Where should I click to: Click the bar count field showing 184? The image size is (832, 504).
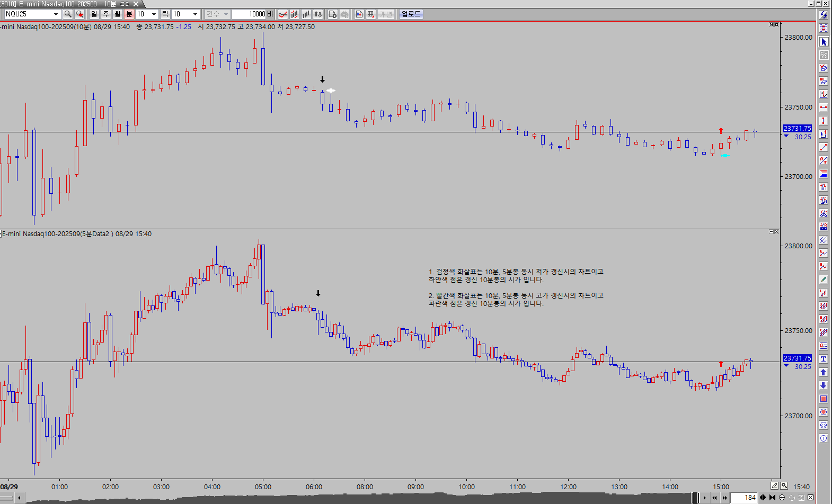point(744,498)
